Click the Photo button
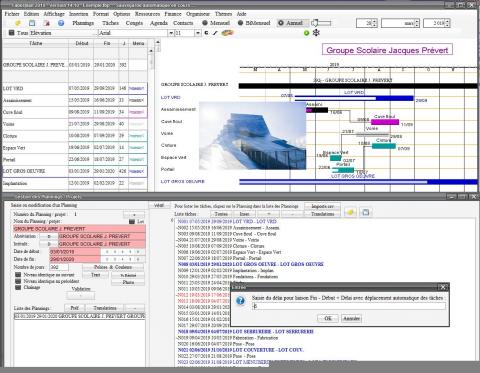This screenshot has width=480, height=373. (128, 282)
